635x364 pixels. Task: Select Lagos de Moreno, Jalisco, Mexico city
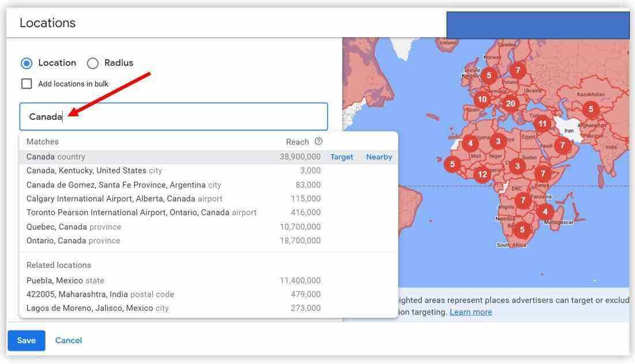[x=209, y=308]
